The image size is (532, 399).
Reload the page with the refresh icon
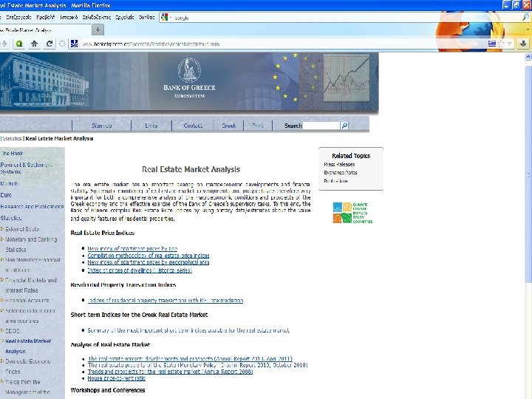point(50,44)
